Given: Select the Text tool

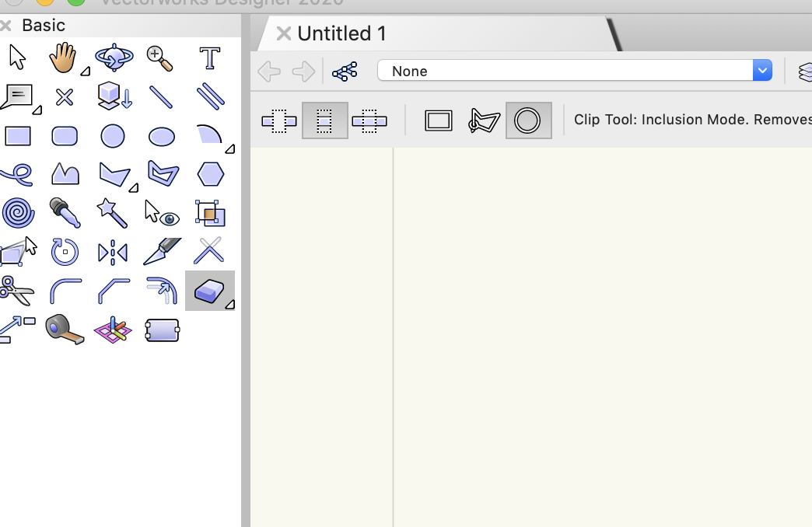Looking at the screenshot, I should pos(209,58).
